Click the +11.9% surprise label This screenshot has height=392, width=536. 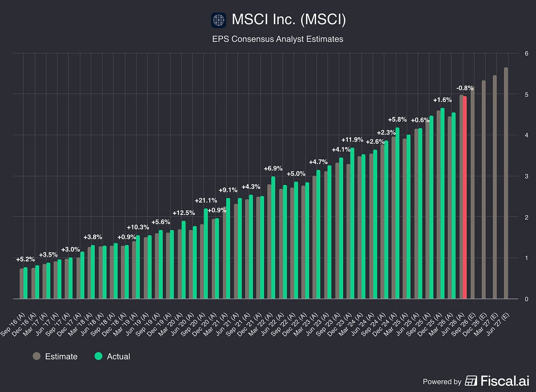tap(352, 139)
